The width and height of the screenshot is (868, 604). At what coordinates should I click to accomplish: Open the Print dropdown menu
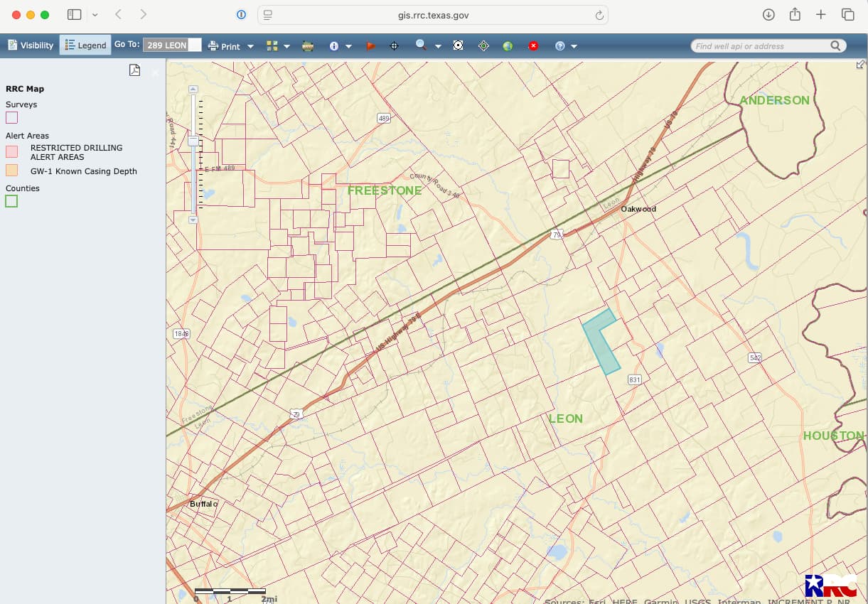click(230, 46)
